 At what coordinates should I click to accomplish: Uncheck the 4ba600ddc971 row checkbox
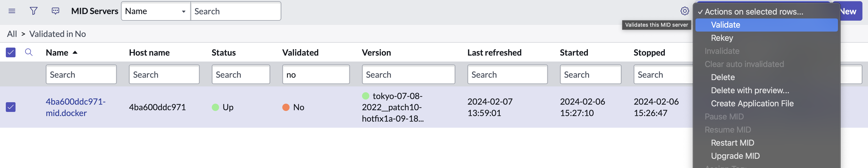click(11, 107)
